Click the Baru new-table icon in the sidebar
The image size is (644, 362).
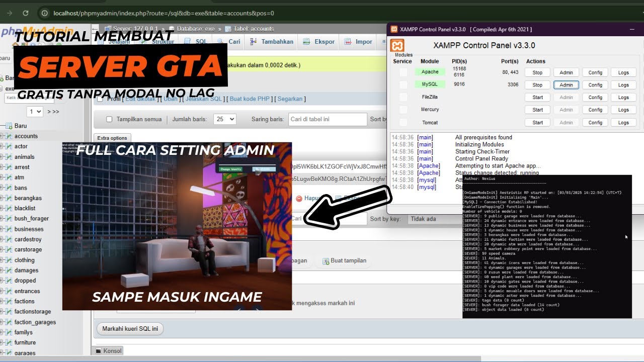(x=8, y=126)
